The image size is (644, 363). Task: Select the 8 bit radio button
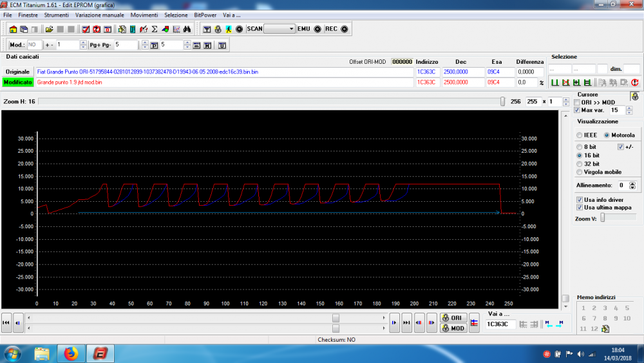point(579,147)
